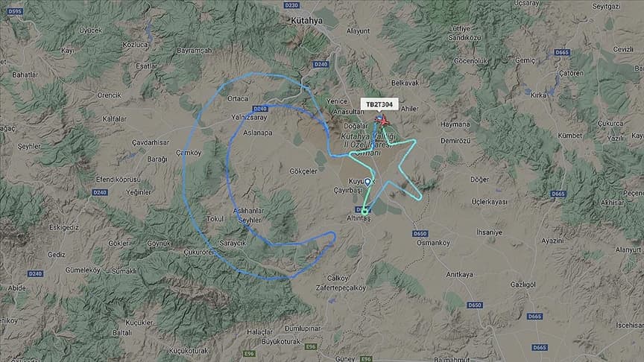
Task: Click the Seyitgazi label
Action: [606, 7]
